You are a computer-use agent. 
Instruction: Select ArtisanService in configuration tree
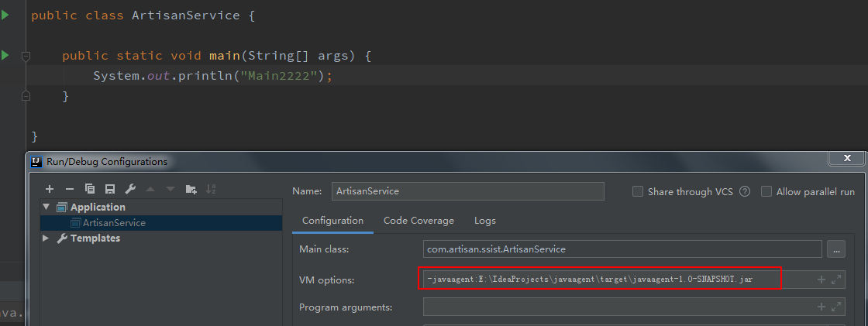pos(114,223)
